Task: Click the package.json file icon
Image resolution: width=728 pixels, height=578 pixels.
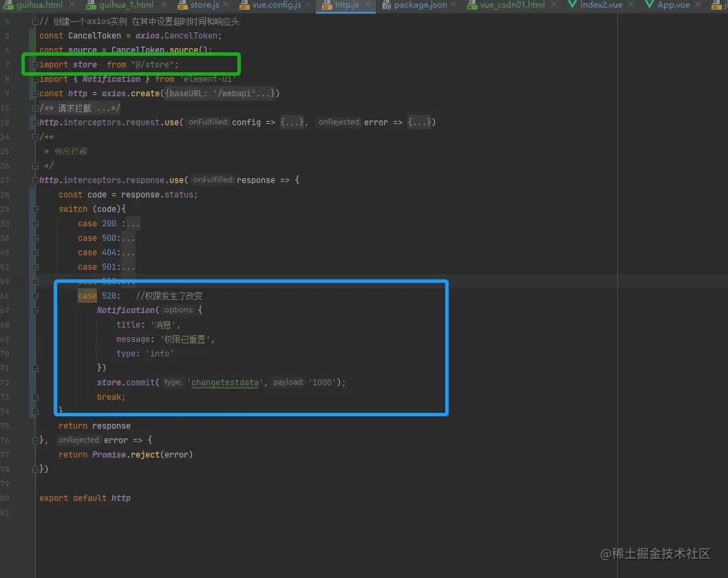Action: point(386,5)
